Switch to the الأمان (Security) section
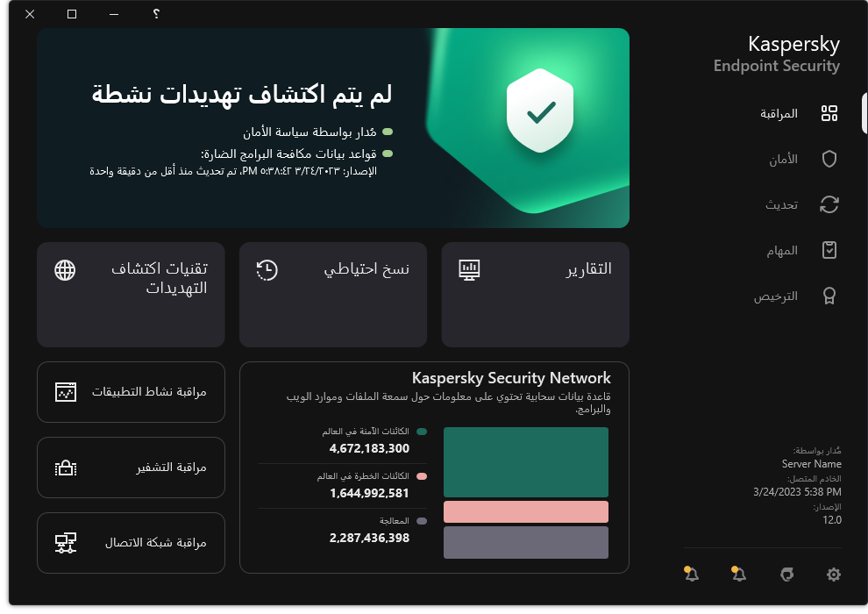Viewport: 868px width, 614px height. (x=828, y=159)
